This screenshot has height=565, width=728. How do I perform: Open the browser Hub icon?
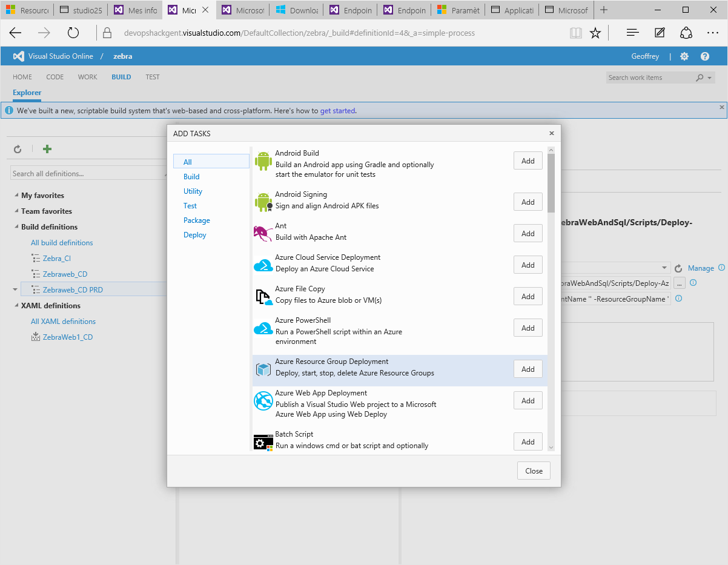632,33
